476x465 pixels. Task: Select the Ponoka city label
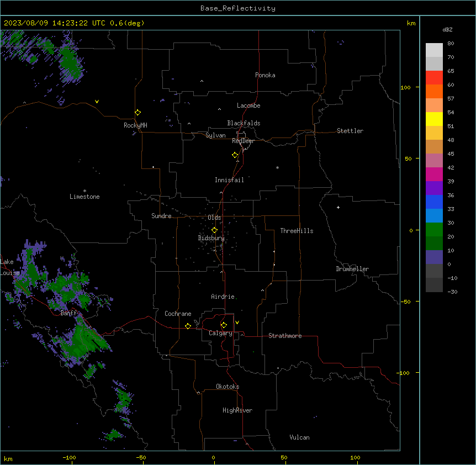(x=265, y=75)
